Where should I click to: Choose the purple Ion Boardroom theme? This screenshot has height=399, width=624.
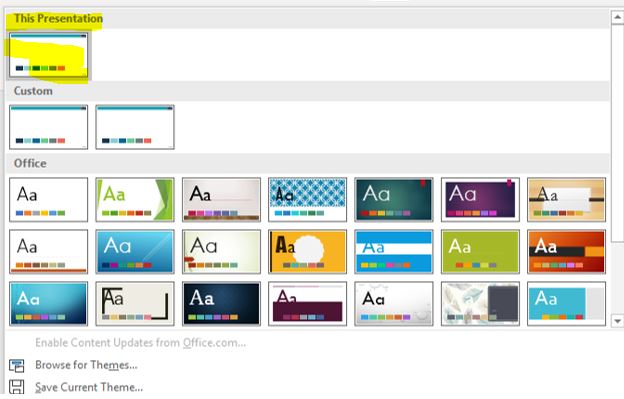coord(480,200)
